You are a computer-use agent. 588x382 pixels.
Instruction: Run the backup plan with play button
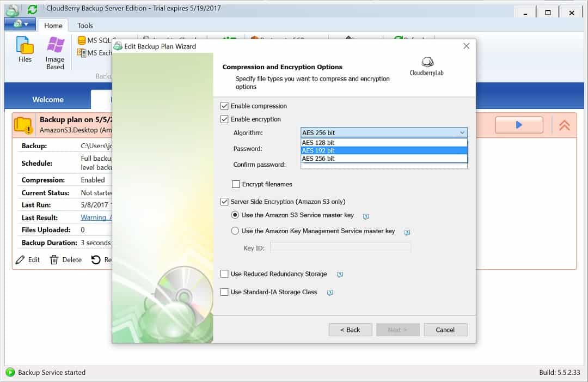[519, 125]
